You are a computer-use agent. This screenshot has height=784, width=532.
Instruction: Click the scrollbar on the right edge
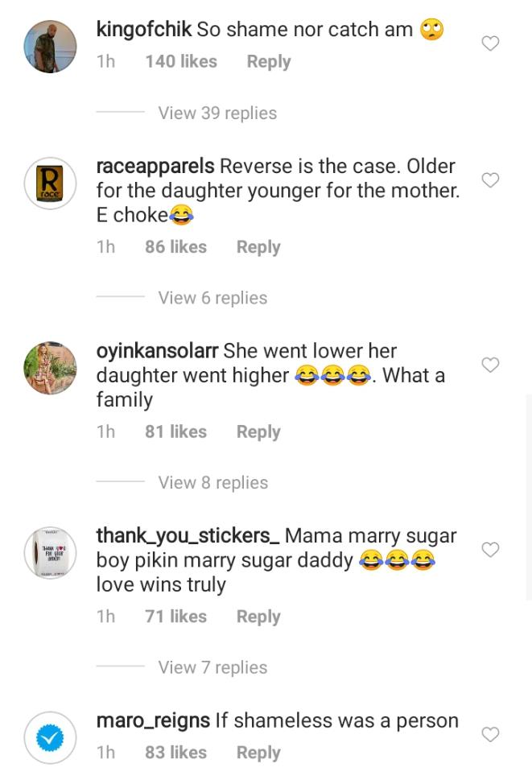point(529,497)
